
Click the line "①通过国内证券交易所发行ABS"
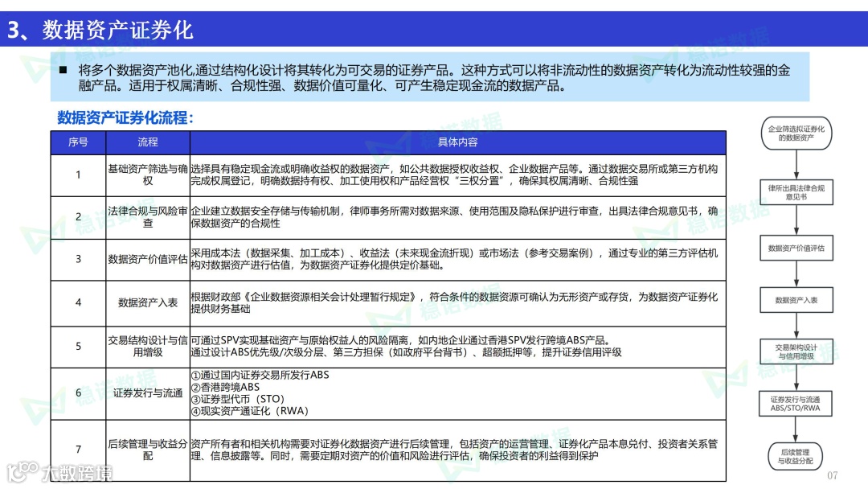(x=260, y=375)
